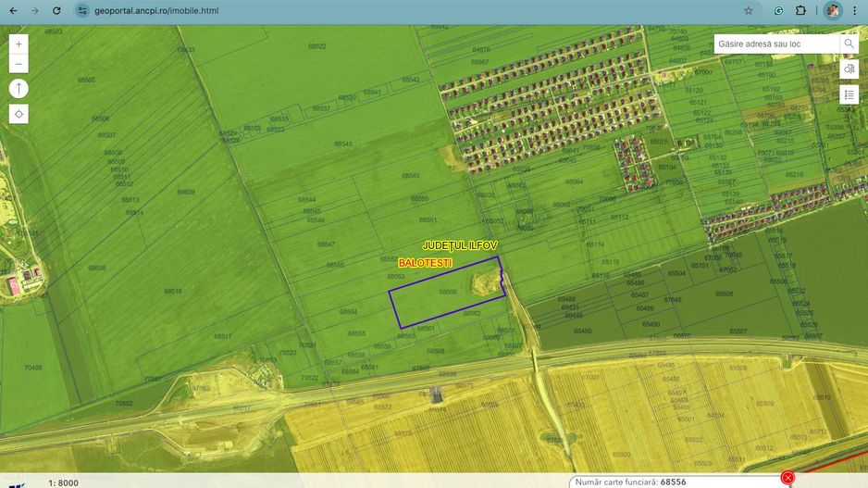Click parcel label 65507
The height and width of the screenshot is (488, 868).
[x=738, y=332]
